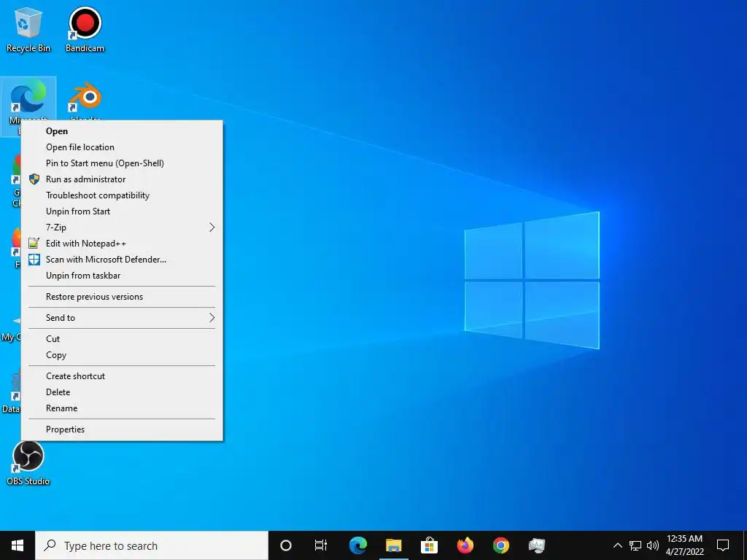Viewport: 747px width, 560px height.
Task: Select Restore previous versions
Action: (x=122, y=297)
